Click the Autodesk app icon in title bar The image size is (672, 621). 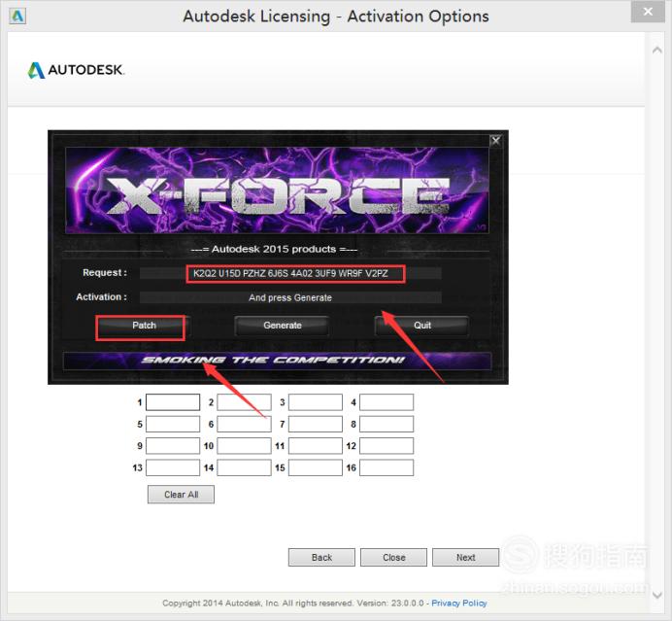click(x=17, y=17)
